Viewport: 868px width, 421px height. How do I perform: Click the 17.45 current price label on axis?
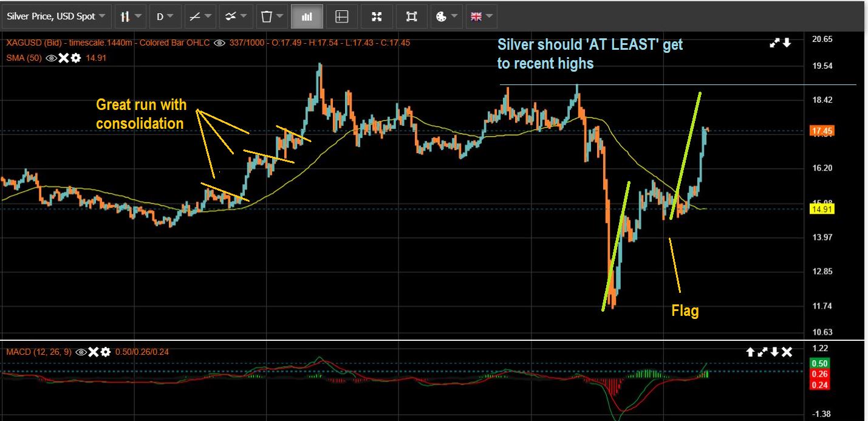[x=822, y=131]
